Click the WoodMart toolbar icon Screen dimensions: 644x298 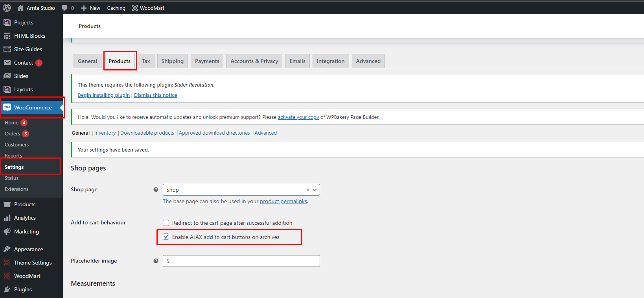click(135, 8)
